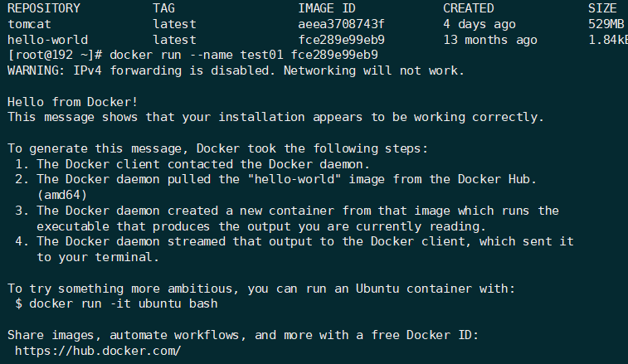Open the https://hub.docker.com/ link
The height and width of the screenshot is (364, 628).
[x=98, y=351]
